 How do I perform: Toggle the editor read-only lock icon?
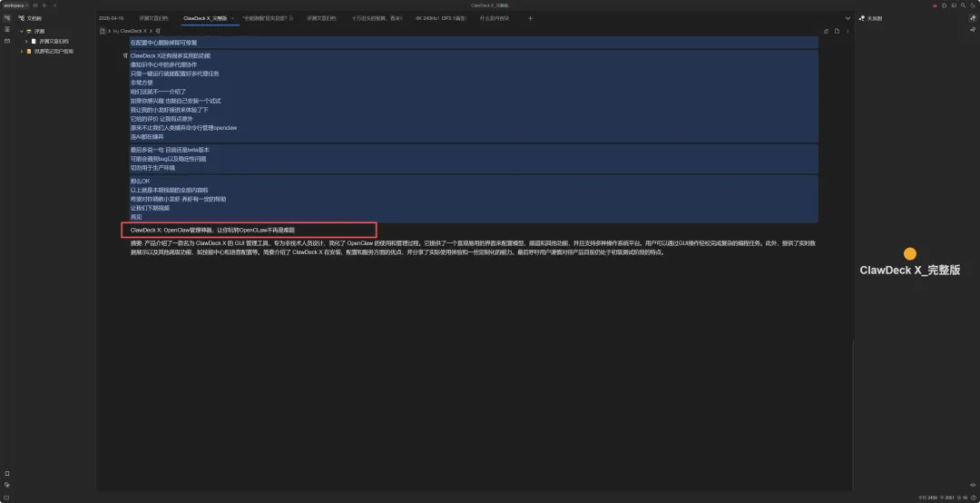click(827, 31)
